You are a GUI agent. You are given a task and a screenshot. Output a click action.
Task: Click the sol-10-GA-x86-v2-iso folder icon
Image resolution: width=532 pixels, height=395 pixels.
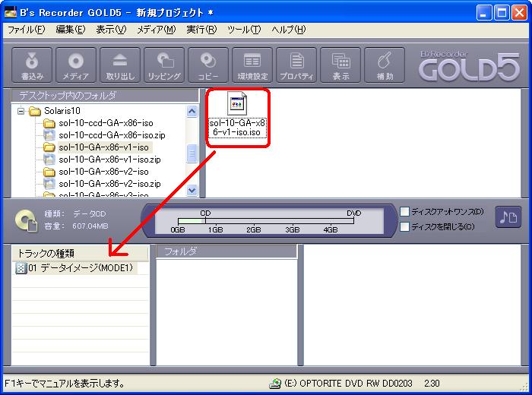(x=49, y=172)
